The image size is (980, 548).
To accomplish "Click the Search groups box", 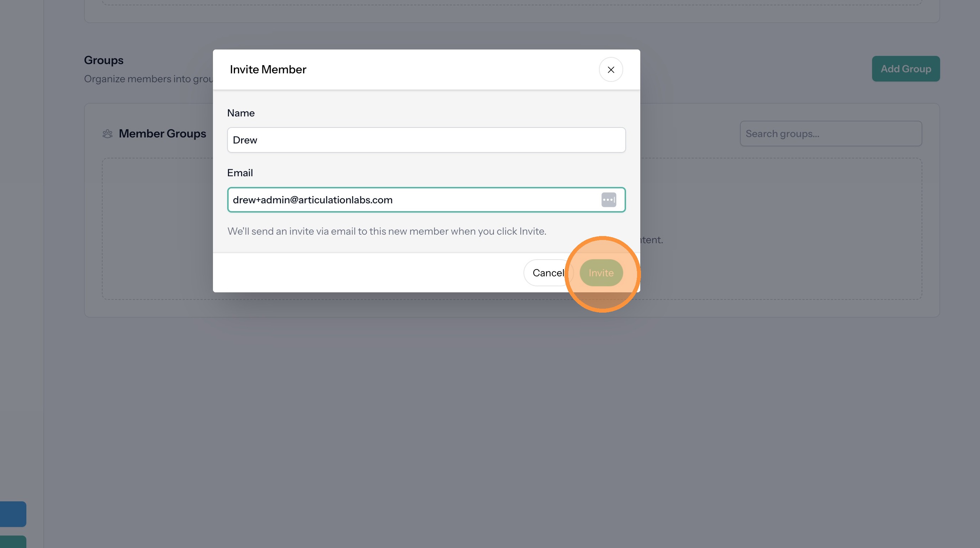I will (x=830, y=134).
